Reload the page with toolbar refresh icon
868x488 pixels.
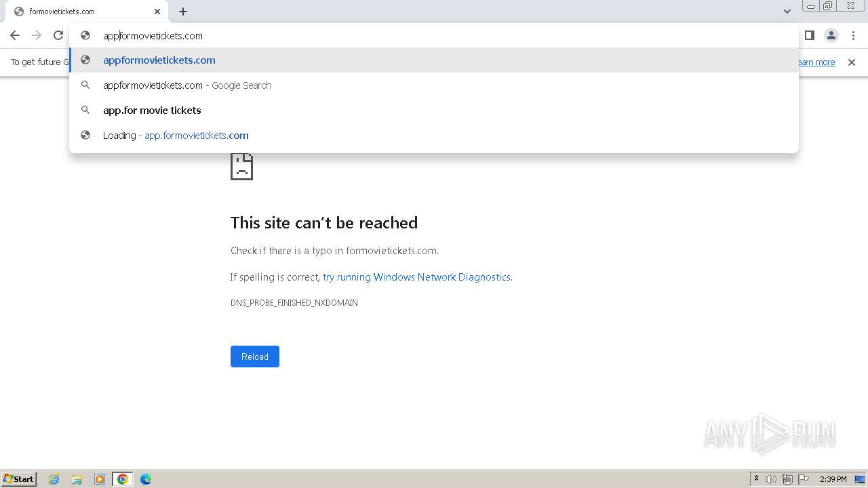[58, 35]
